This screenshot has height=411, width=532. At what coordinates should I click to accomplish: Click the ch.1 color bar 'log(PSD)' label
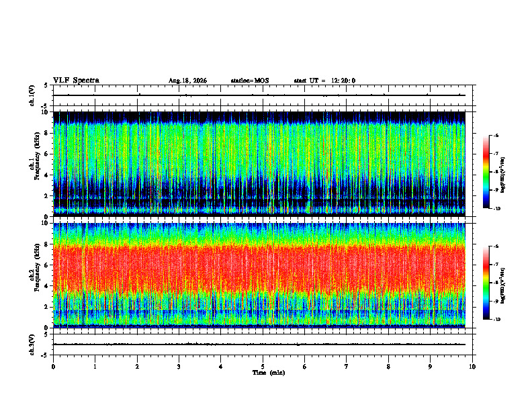coord(503,175)
